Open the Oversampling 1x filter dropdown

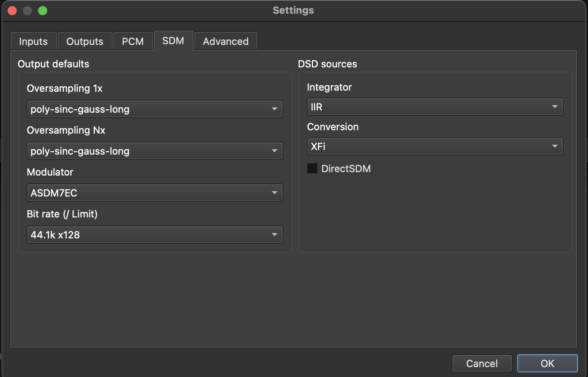coord(154,109)
